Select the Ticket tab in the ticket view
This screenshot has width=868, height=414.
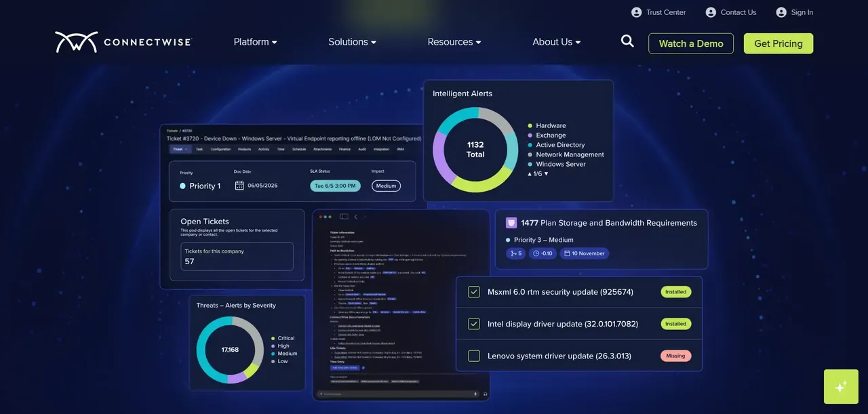pyautogui.click(x=180, y=149)
